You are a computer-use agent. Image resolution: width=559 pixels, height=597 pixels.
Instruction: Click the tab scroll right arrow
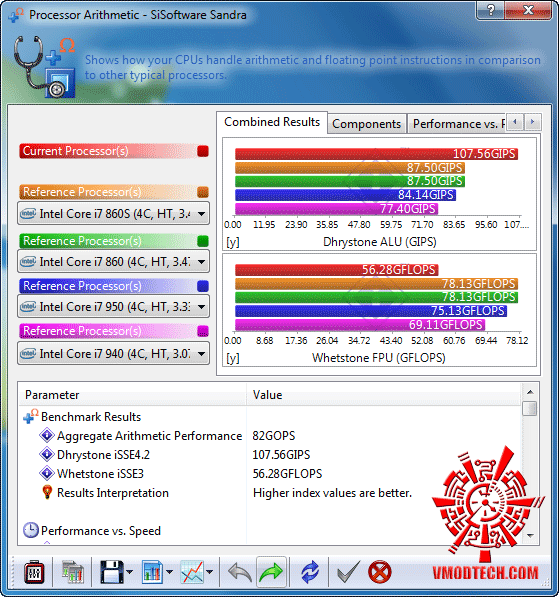532,122
